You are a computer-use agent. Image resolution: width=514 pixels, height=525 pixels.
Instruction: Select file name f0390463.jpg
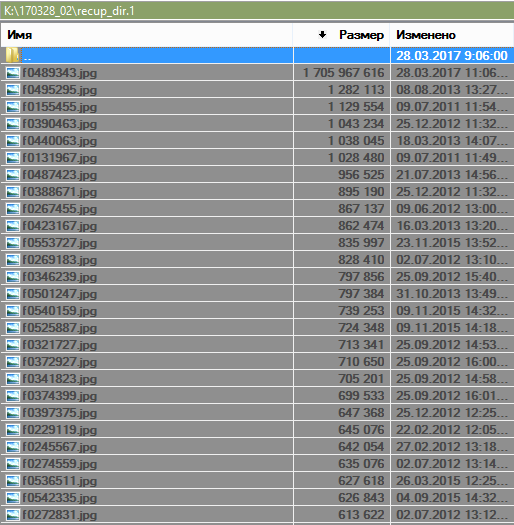pos(60,124)
